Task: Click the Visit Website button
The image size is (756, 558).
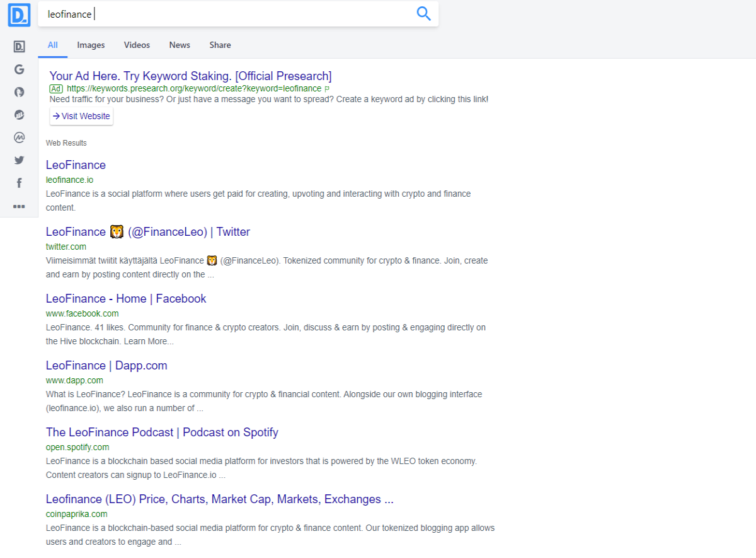Action: click(x=81, y=116)
